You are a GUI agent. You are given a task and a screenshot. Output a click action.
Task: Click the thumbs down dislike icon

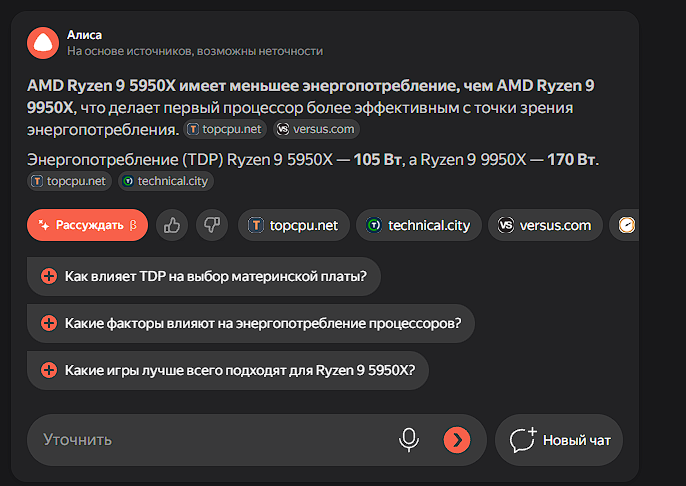coord(211,225)
